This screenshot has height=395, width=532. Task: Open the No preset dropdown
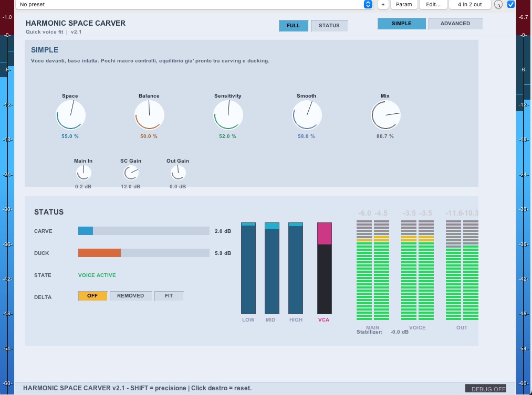tap(194, 4)
